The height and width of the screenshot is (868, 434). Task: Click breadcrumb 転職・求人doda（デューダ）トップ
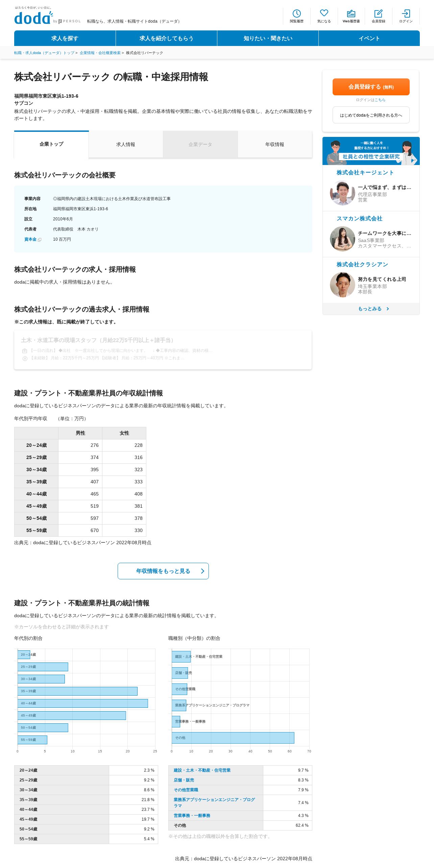(44, 53)
